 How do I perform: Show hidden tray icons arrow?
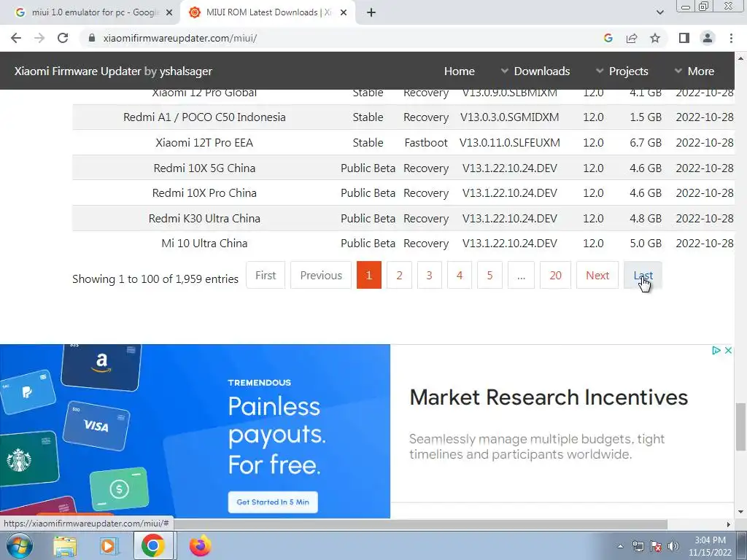point(620,546)
